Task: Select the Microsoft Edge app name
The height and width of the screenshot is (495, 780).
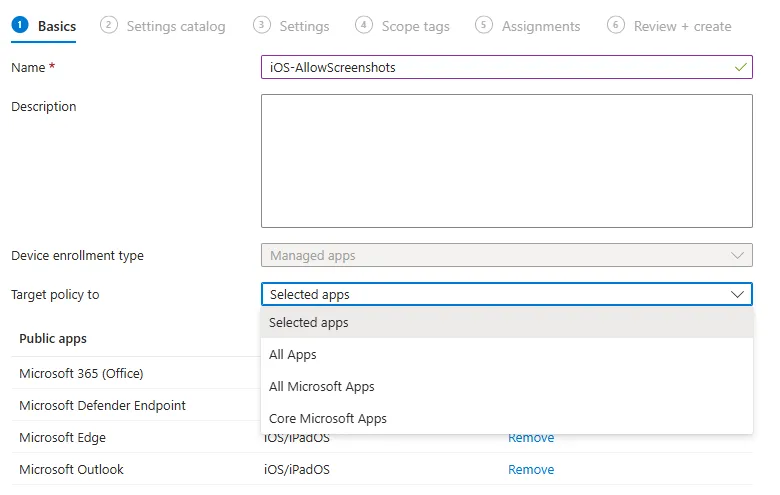Action: 62,437
